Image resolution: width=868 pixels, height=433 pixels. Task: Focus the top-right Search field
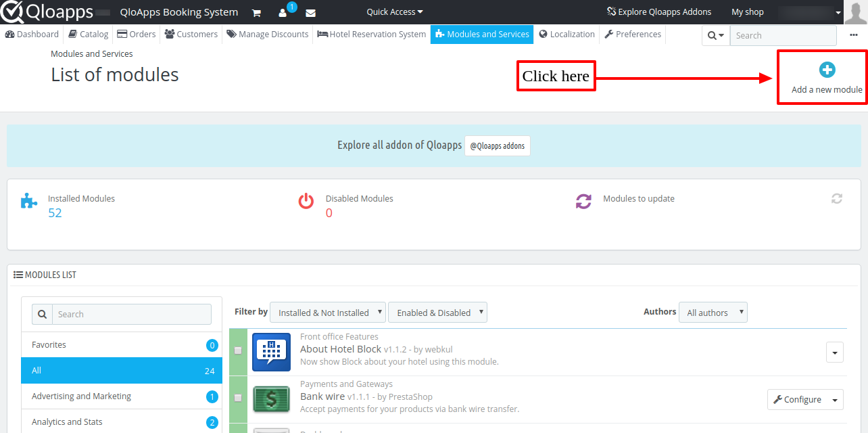(783, 35)
